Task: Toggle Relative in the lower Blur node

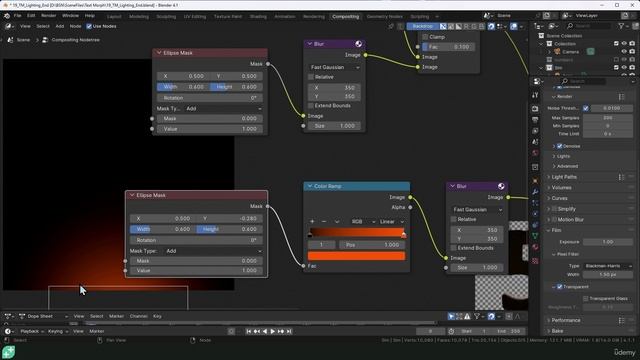Action: 453,219
